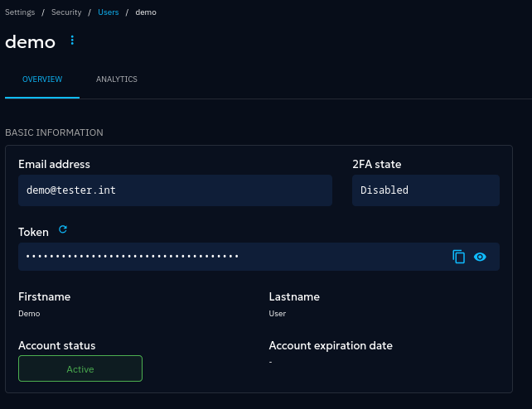Click the Firstname value Demo

[x=29, y=314]
